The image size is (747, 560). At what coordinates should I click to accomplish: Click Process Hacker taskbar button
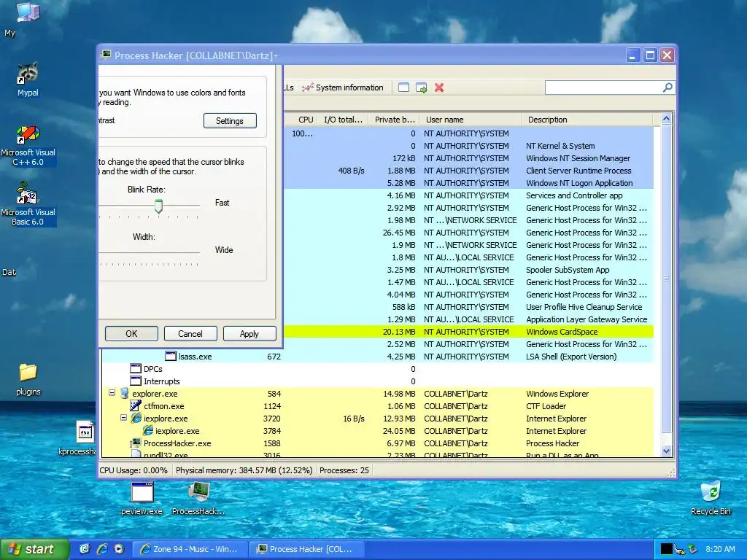click(x=307, y=549)
